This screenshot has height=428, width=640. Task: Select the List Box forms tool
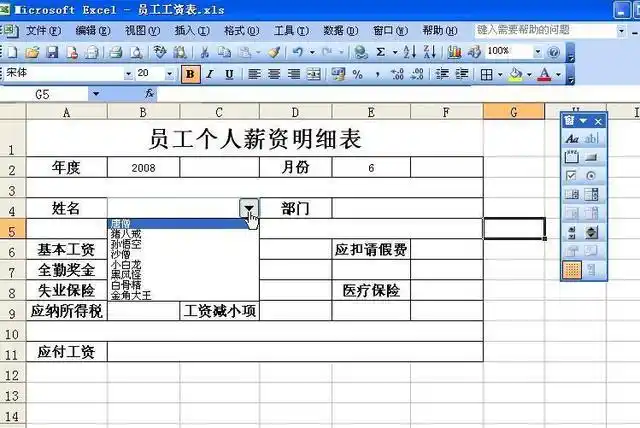(571, 195)
